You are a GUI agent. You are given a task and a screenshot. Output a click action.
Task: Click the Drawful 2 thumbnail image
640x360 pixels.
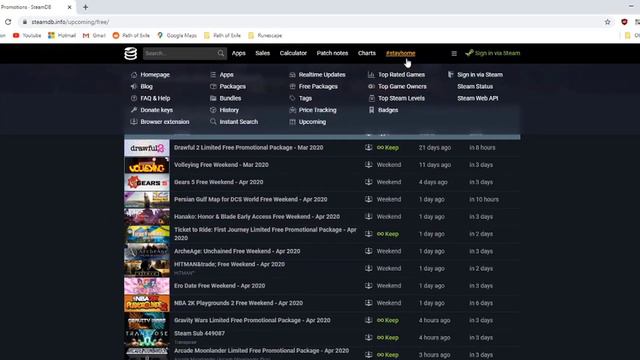click(147, 148)
